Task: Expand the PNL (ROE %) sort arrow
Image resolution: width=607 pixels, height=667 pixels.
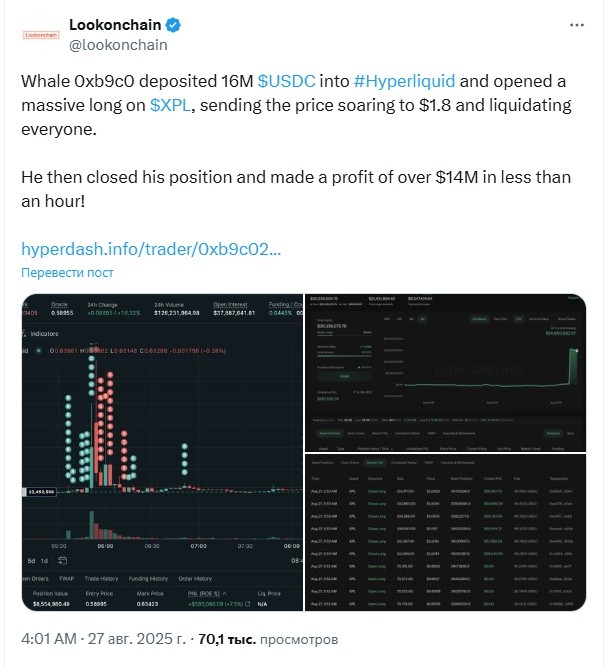Action: click(225, 593)
